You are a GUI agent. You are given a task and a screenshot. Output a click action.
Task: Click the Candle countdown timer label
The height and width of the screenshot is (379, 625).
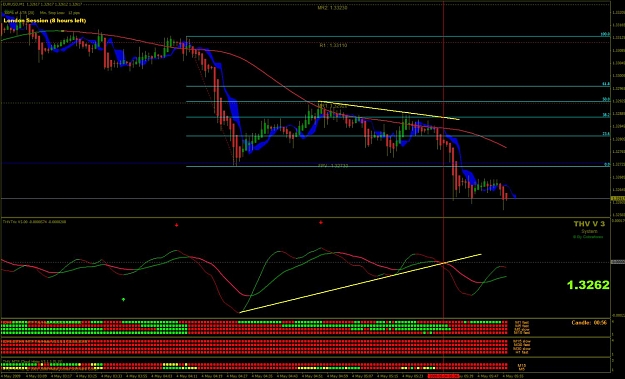pyautogui.click(x=589, y=323)
